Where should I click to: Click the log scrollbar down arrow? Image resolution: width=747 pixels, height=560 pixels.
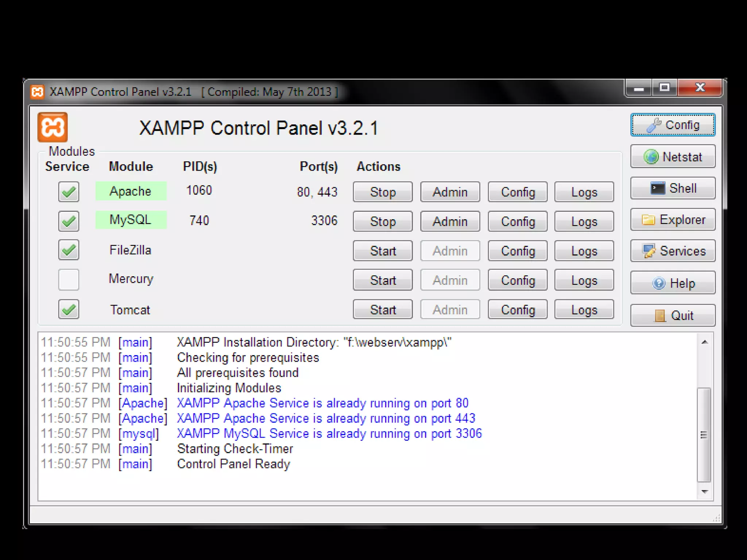[x=705, y=491]
